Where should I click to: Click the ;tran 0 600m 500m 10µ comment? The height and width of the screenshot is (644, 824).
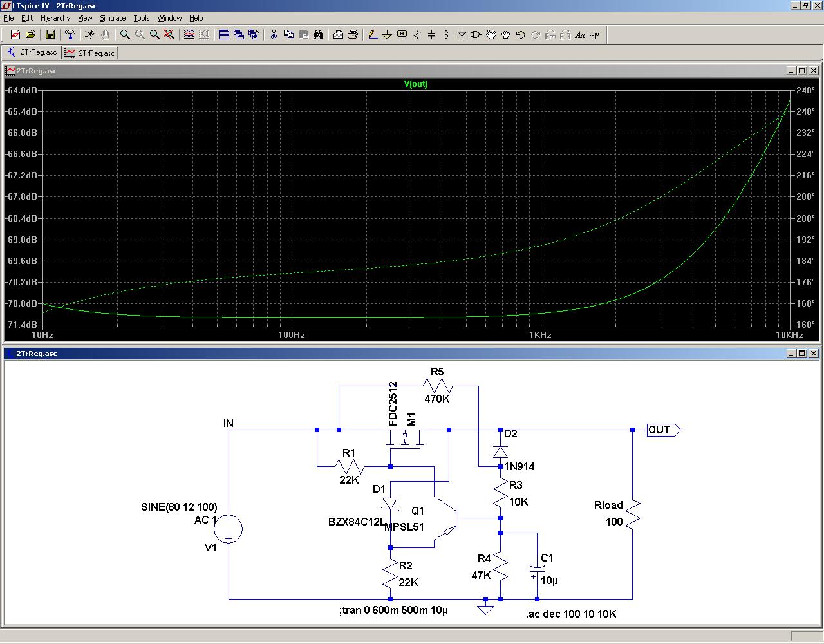393,610
